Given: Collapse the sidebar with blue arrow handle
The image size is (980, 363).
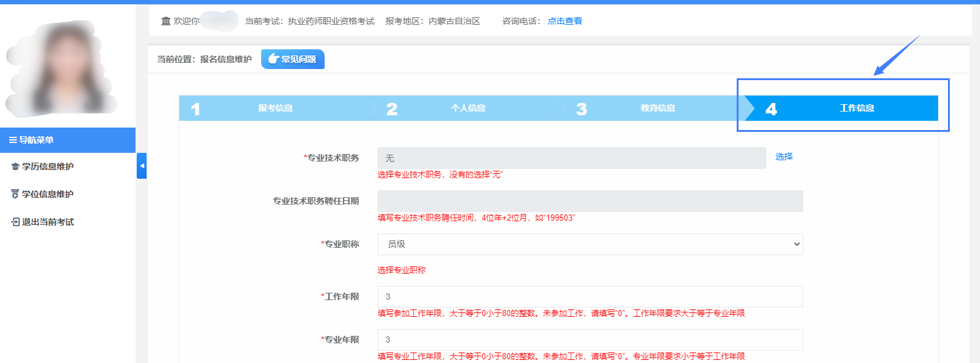Looking at the screenshot, I should click(142, 166).
